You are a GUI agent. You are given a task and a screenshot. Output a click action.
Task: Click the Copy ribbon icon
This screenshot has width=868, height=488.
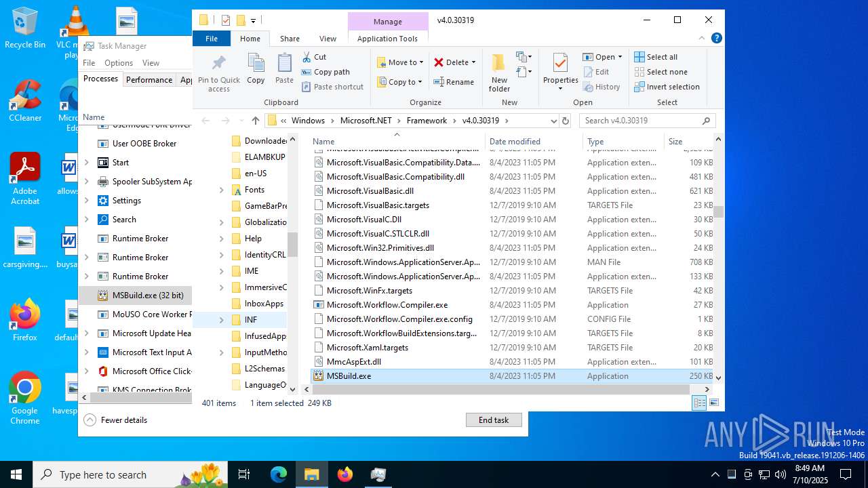tap(256, 68)
